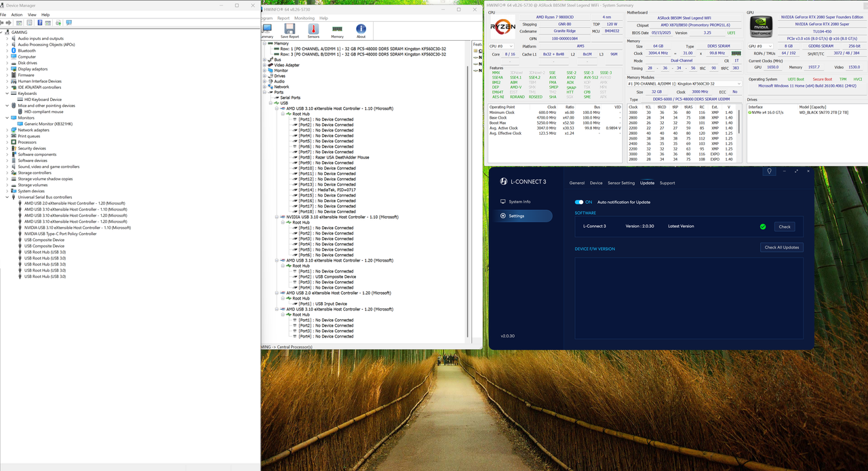Open CPU #0 selector dropdown
The width and height of the screenshot is (868, 471).
(x=501, y=46)
